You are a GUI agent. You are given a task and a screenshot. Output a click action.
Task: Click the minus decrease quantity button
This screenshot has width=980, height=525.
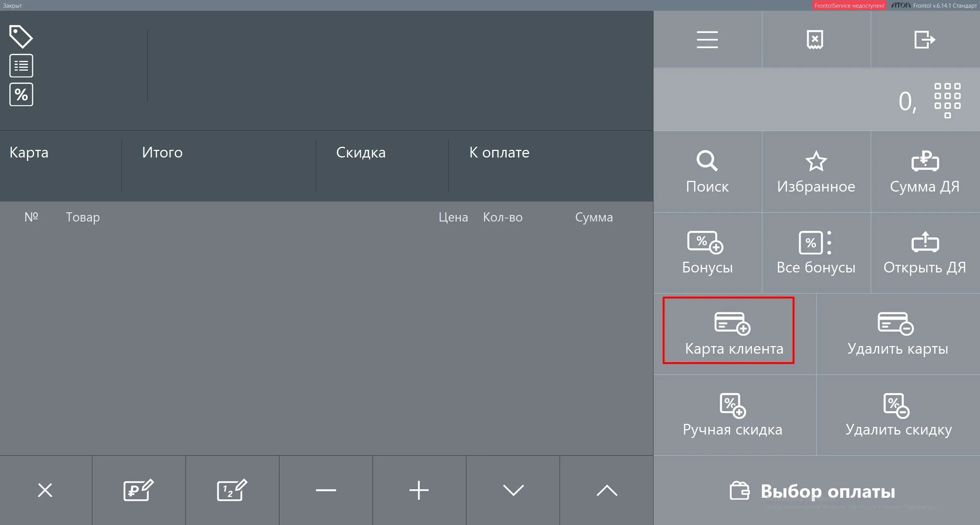326,490
